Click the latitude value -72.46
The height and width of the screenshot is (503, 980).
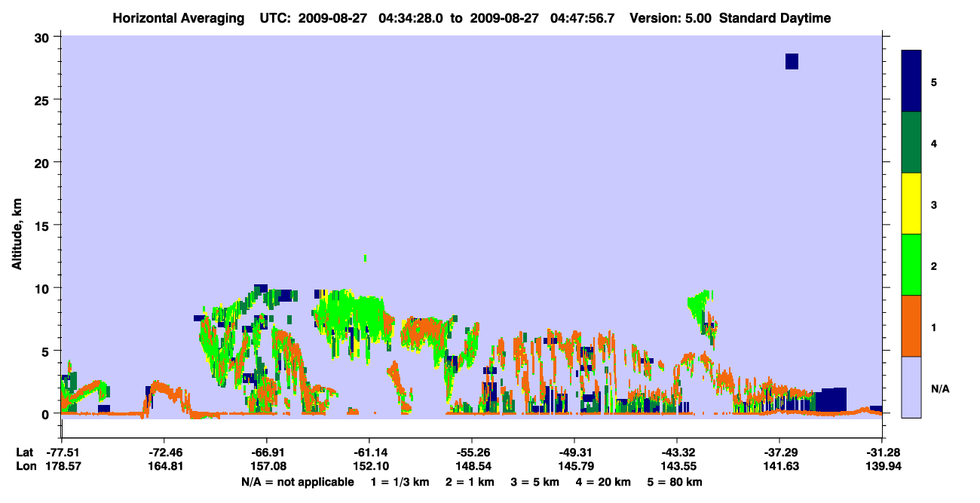pos(164,452)
